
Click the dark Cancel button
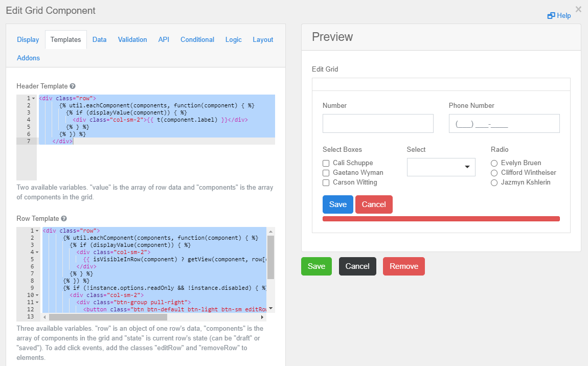pyautogui.click(x=357, y=266)
